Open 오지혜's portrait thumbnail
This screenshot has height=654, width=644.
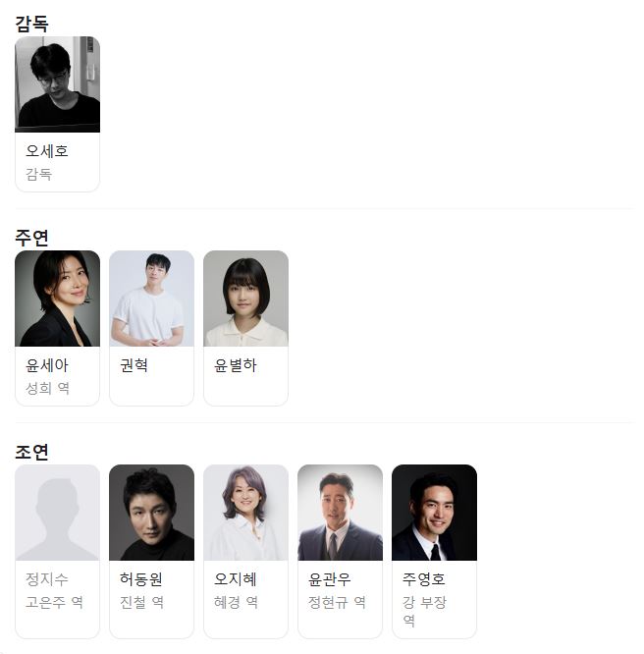coord(246,513)
